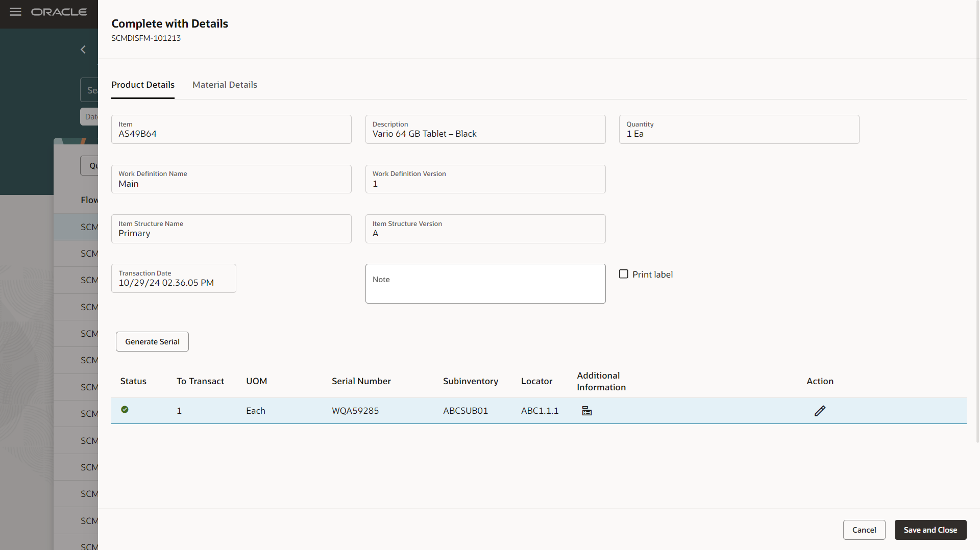Click the Work Definition Name field
Screen dimensions: 980x550
231,179
